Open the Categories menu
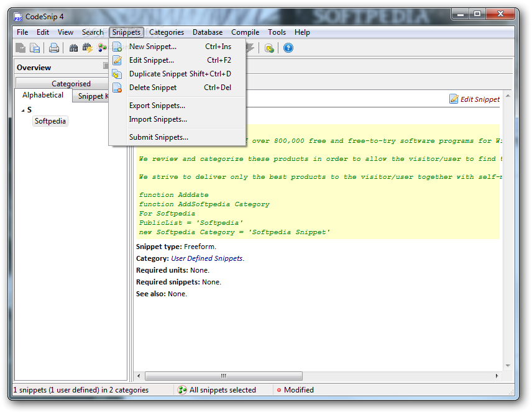The width and height of the screenshot is (532, 413). pos(167,32)
